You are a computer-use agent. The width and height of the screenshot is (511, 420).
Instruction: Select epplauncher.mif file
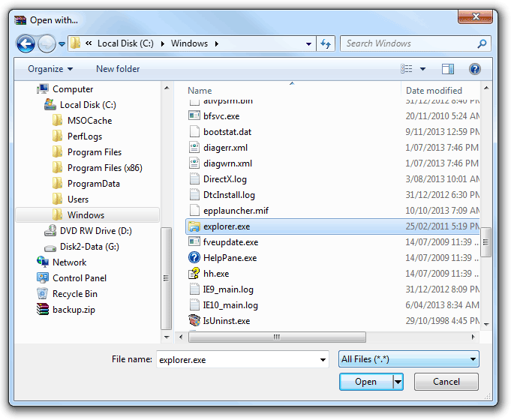[x=236, y=211]
